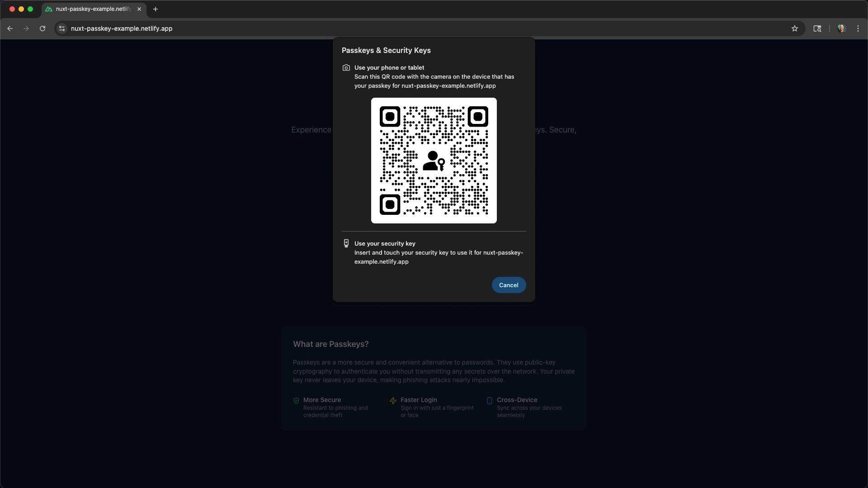Select the nuxt-passkey-example tab
This screenshot has width=868, height=488.
(90, 9)
